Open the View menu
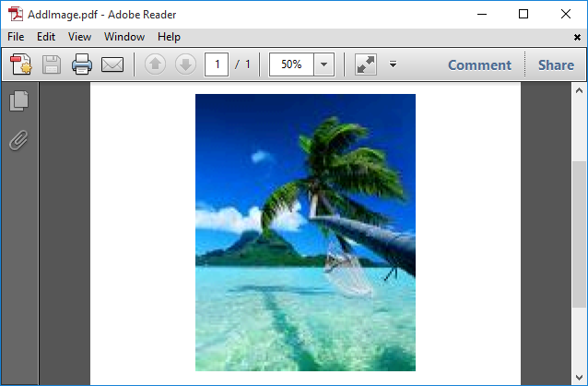Image resolution: width=588 pixels, height=386 pixels. [79, 37]
